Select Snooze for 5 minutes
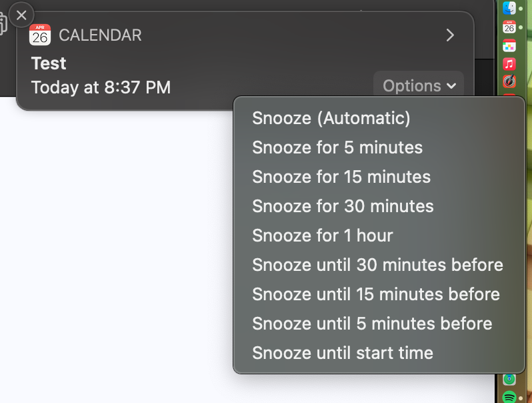This screenshot has height=403, width=532. [337, 147]
